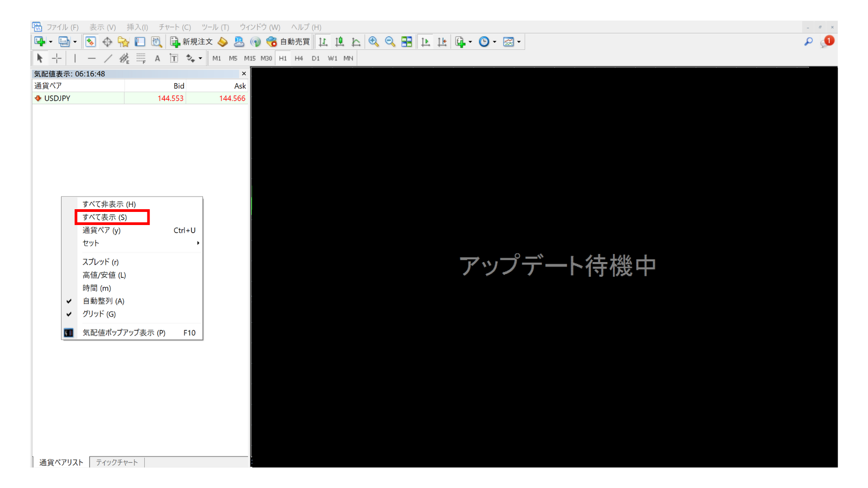This screenshot has width=868, height=488.
Task: Switch chart to candlestick display
Action: [340, 42]
